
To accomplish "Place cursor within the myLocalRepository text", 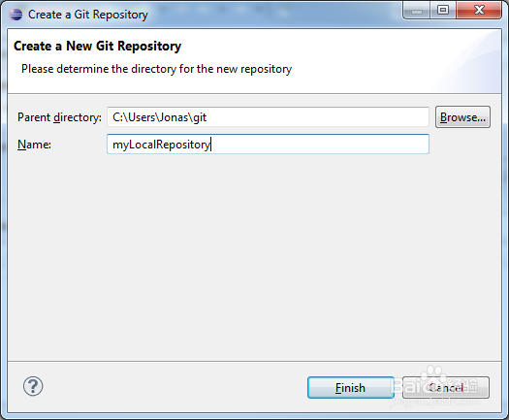I will [x=161, y=145].
